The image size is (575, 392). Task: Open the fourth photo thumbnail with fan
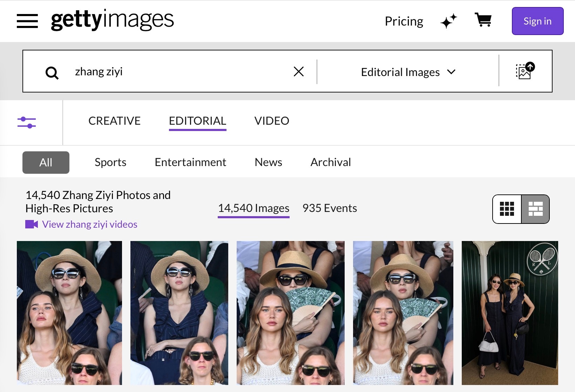click(x=403, y=313)
